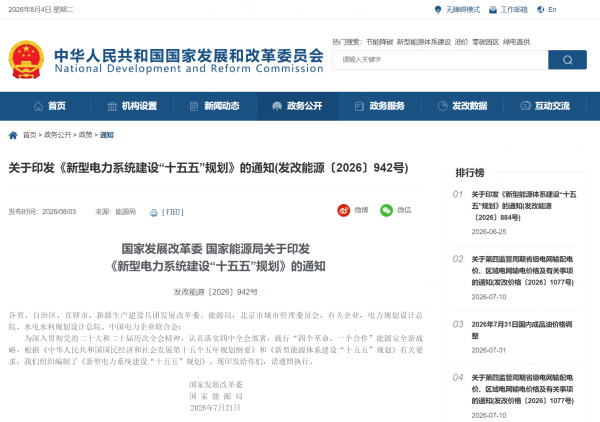
Task: Focus the keyword search input field
Action: point(440,60)
